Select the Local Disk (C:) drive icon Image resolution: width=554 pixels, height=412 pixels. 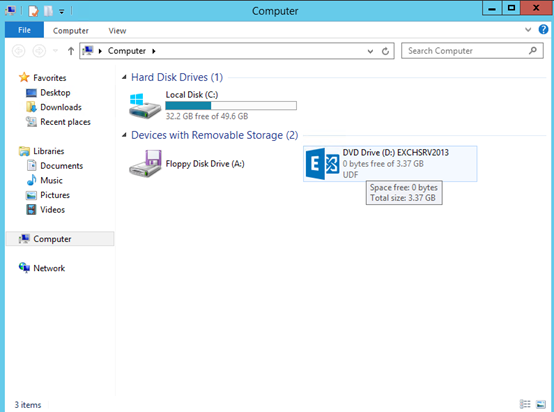point(145,106)
